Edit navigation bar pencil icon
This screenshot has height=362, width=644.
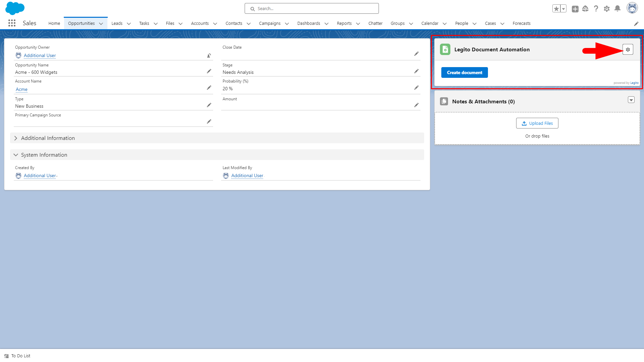[636, 23]
